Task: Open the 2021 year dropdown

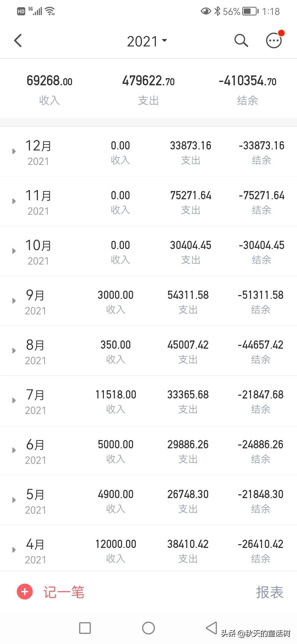Action: tap(147, 41)
